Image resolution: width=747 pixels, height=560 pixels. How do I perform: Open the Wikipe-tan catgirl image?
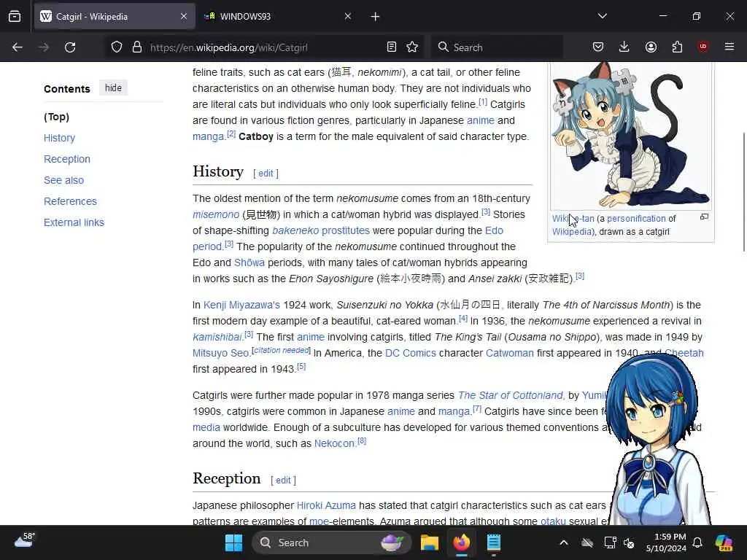coord(631,136)
